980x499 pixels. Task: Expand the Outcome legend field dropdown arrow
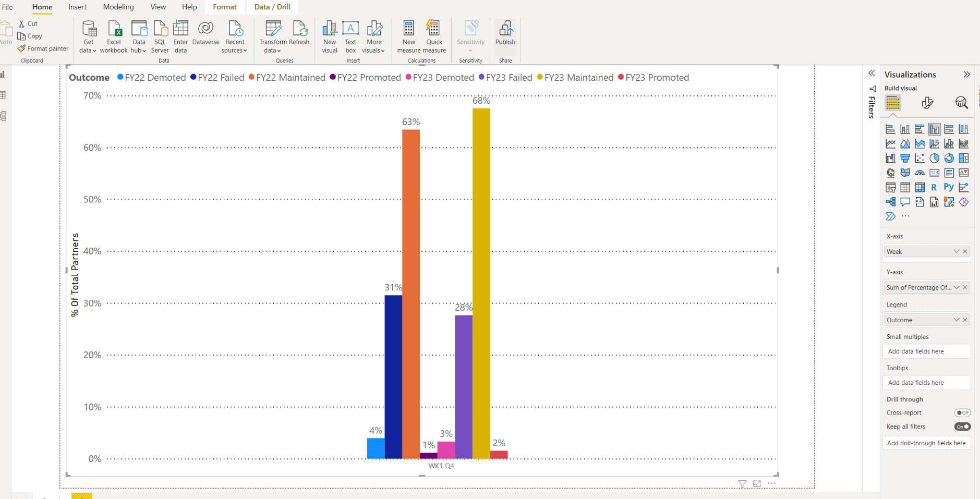point(956,320)
